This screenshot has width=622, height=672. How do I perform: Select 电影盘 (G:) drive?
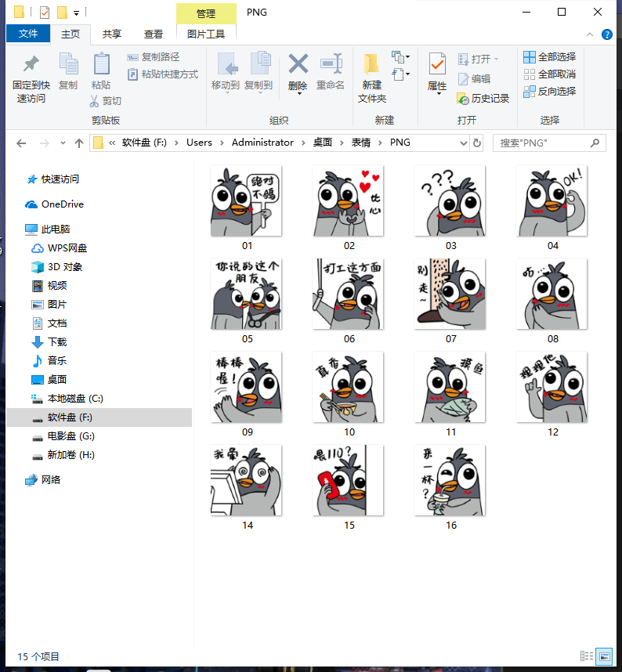[x=71, y=436]
